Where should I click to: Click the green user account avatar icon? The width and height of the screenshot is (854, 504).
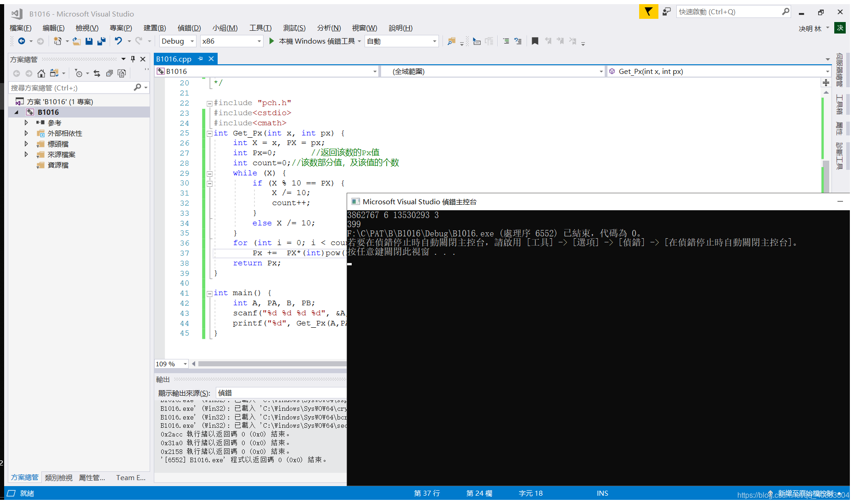coord(840,28)
